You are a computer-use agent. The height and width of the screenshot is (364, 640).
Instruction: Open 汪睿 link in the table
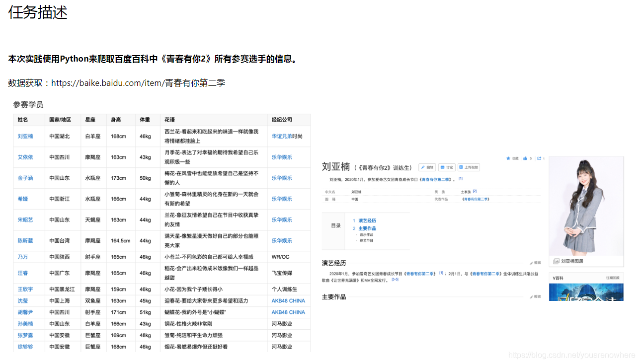(23, 273)
